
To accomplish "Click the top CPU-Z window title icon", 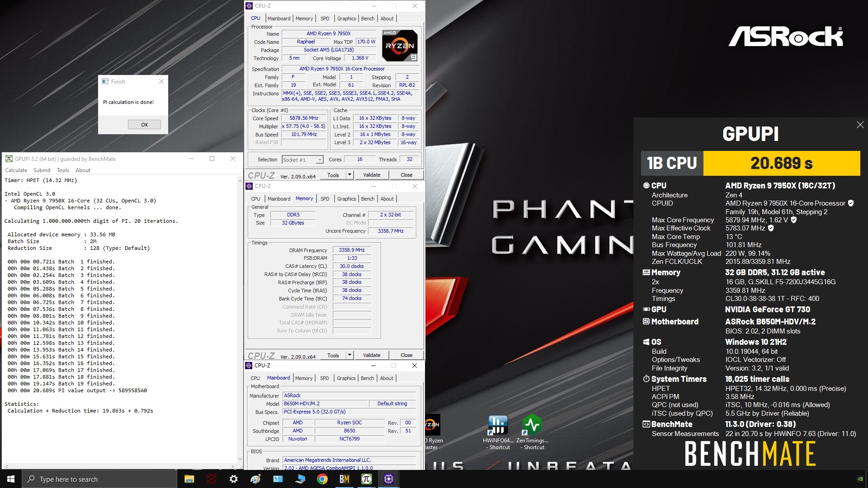I will point(249,6).
